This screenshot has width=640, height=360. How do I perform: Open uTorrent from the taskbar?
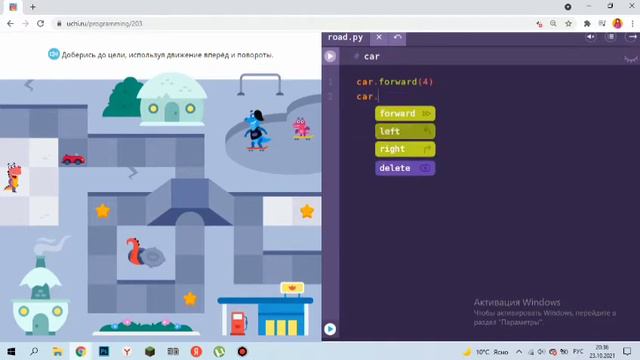pyautogui.click(x=219, y=351)
